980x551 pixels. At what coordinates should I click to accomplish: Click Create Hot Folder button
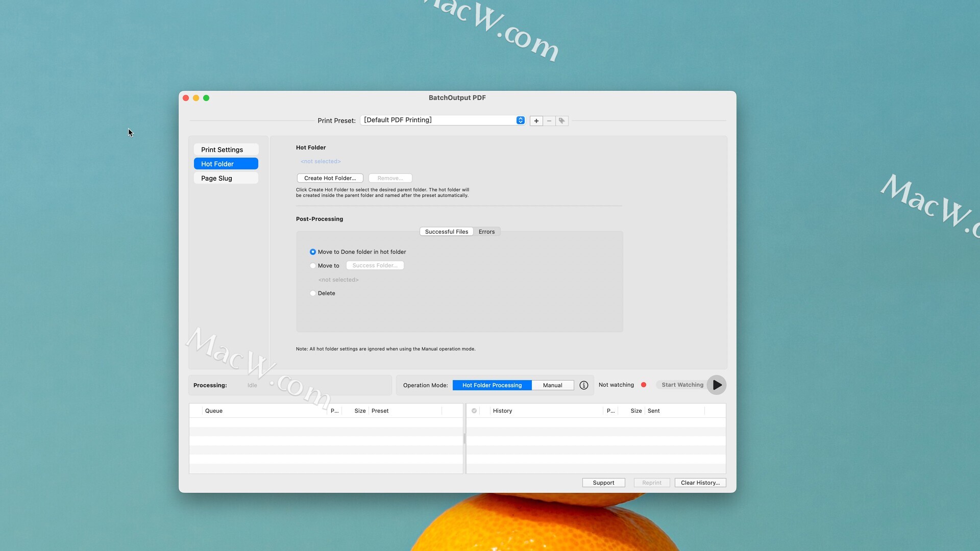(330, 178)
